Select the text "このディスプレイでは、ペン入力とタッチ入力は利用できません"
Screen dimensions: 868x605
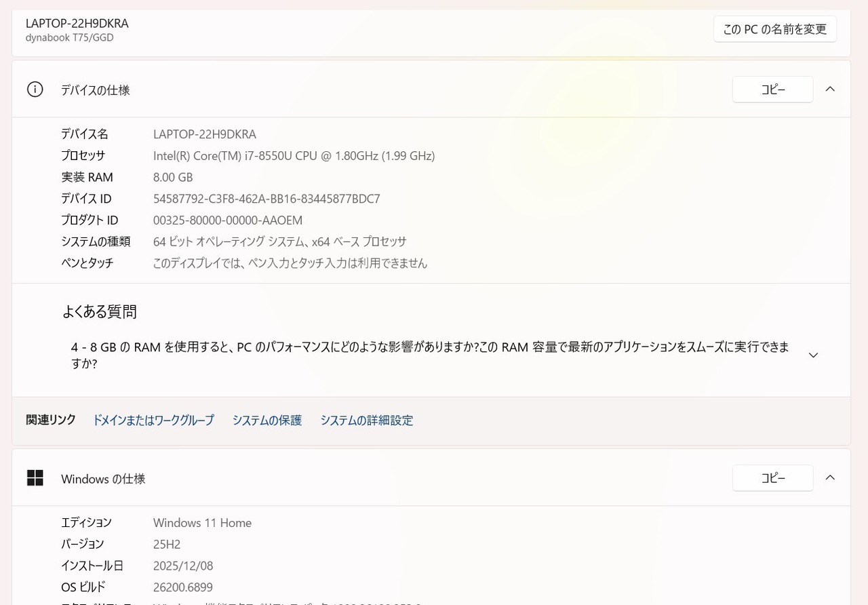tap(290, 263)
